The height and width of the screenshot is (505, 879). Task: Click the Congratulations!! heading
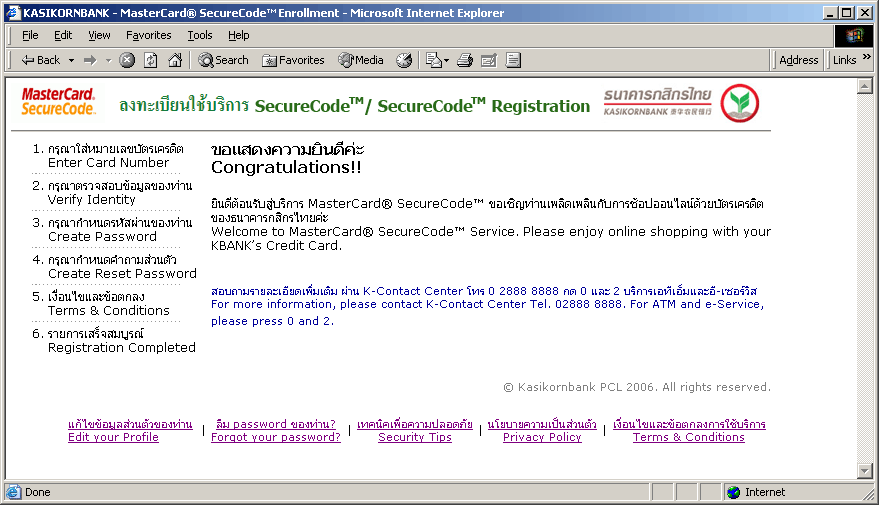[286, 168]
